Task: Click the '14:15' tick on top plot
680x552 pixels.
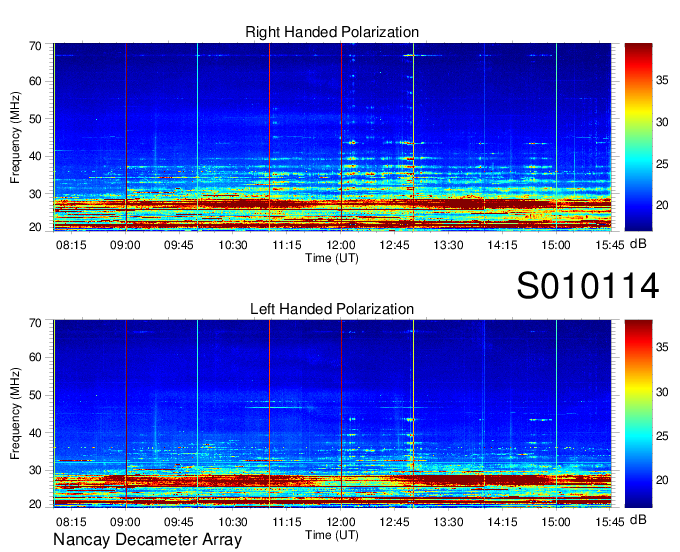Action: (x=502, y=245)
